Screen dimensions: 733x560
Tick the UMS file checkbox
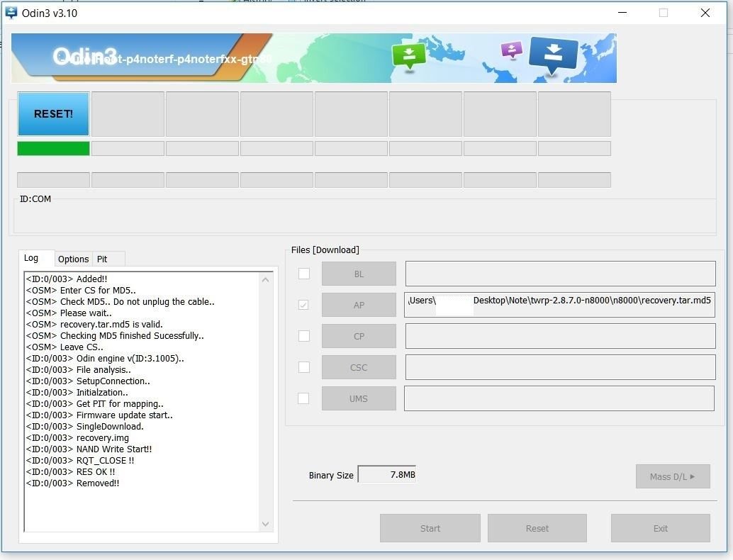pyautogui.click(x=303, y=398)
